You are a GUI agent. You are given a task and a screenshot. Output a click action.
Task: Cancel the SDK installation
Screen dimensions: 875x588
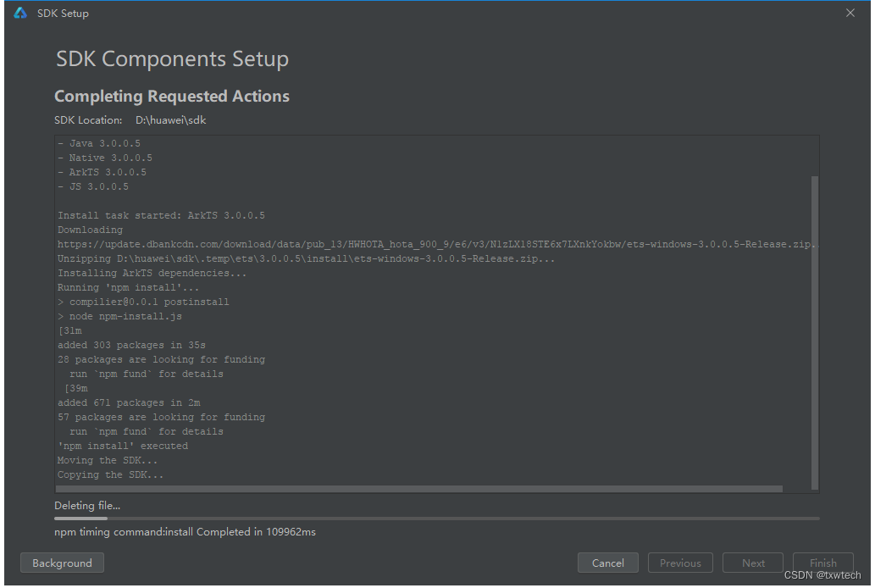[x=607, y=563]
